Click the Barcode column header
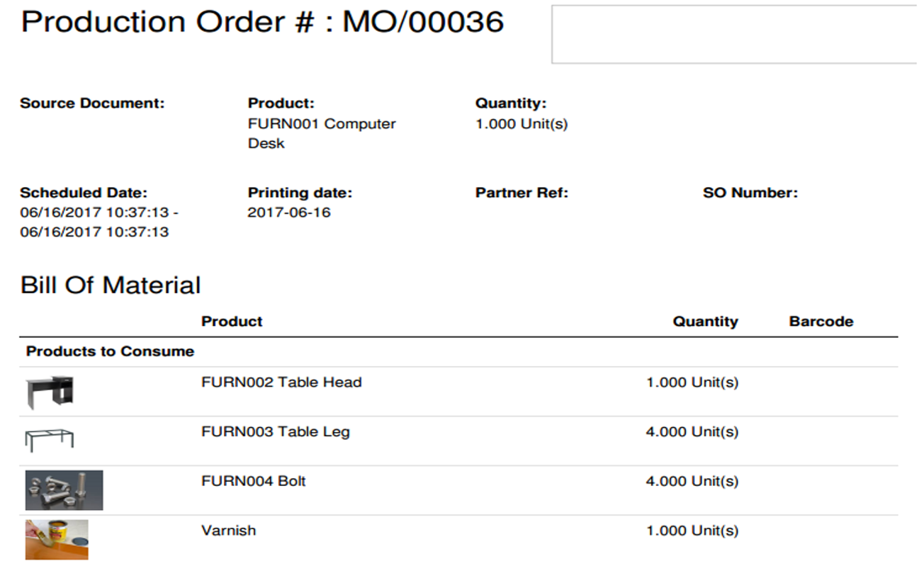Viewport: 924px width, 578px height. coord(821,322)
